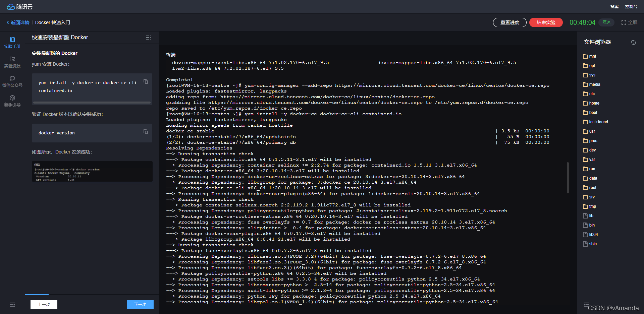Open the step list menu icon
The width and height of the screenshot is (644, 314).
(x=148, y=38)
